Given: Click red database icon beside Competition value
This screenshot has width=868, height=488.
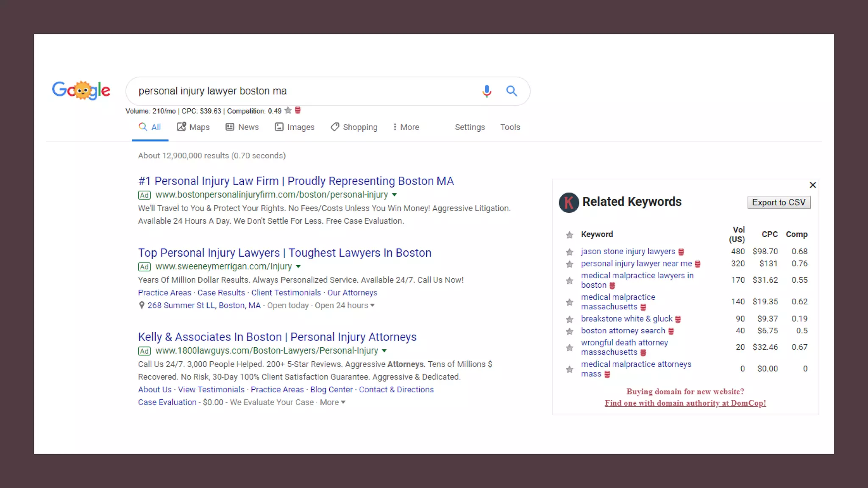Looking at the screenshot, I should tap(298, 111).
